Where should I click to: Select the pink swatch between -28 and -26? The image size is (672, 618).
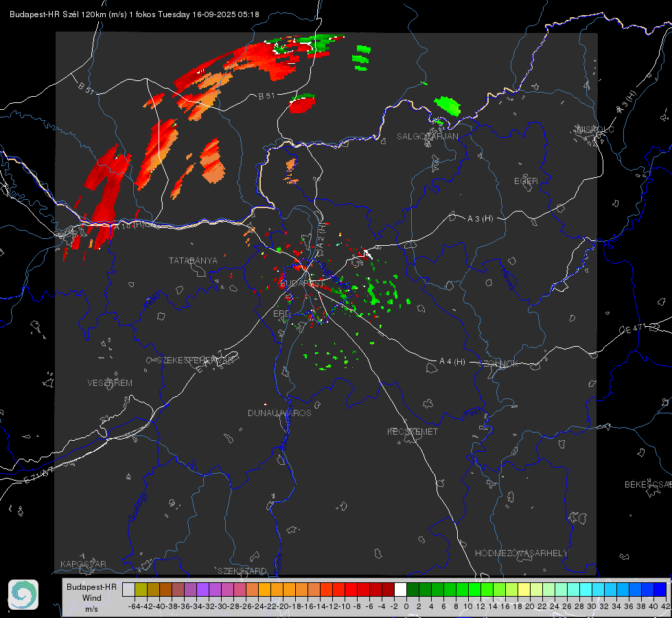(240, 589)
